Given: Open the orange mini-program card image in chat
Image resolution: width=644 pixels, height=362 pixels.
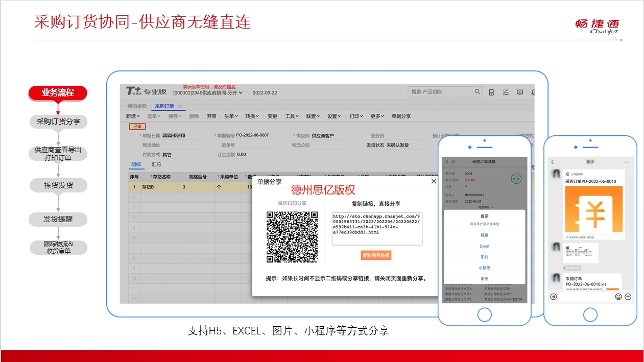Looking at the screenshot, I should (x=594, y=210).
